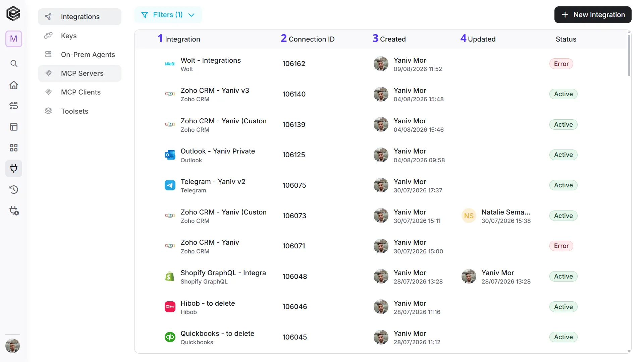Expand the Filters (1) dropdown

click(168, 15)
